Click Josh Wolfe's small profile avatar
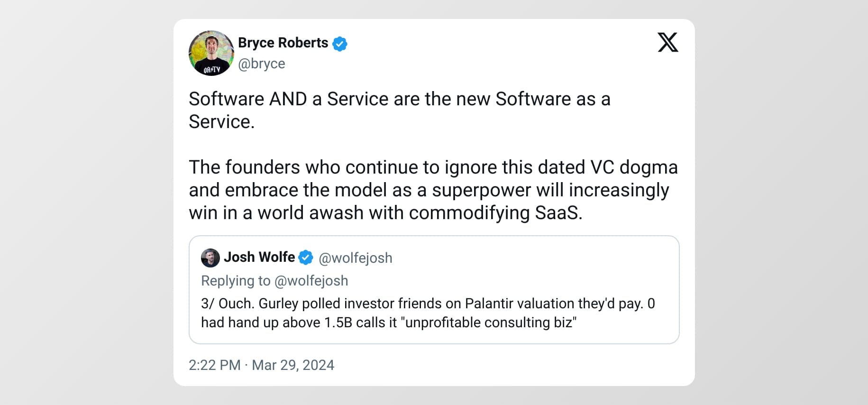This screenshot has width=868, height=405. pos(210,258)
